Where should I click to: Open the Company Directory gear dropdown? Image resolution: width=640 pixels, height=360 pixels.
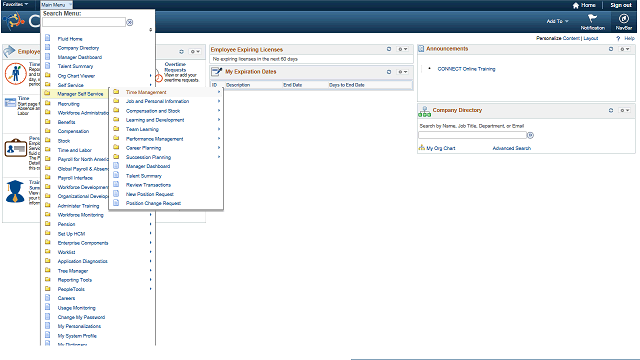coord(624,110)
